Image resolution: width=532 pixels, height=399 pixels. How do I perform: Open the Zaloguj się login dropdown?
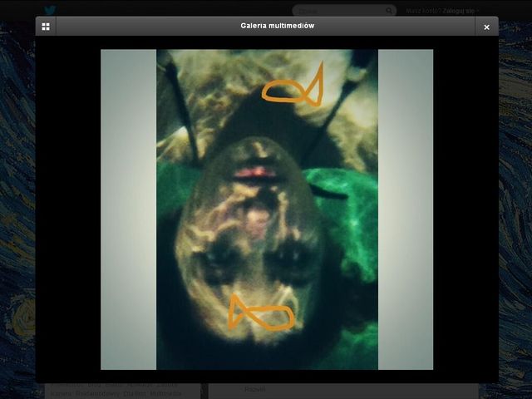(458, 11)
